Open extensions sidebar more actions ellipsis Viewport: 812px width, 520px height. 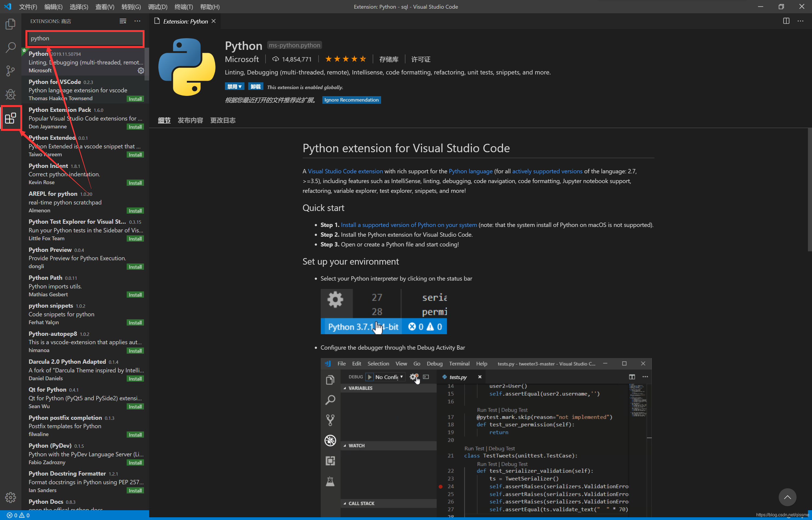137,21
